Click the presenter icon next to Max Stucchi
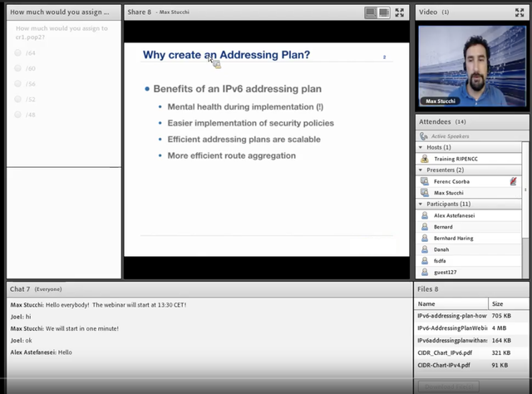Screen dimensions: 532x394 pos(425,192)
